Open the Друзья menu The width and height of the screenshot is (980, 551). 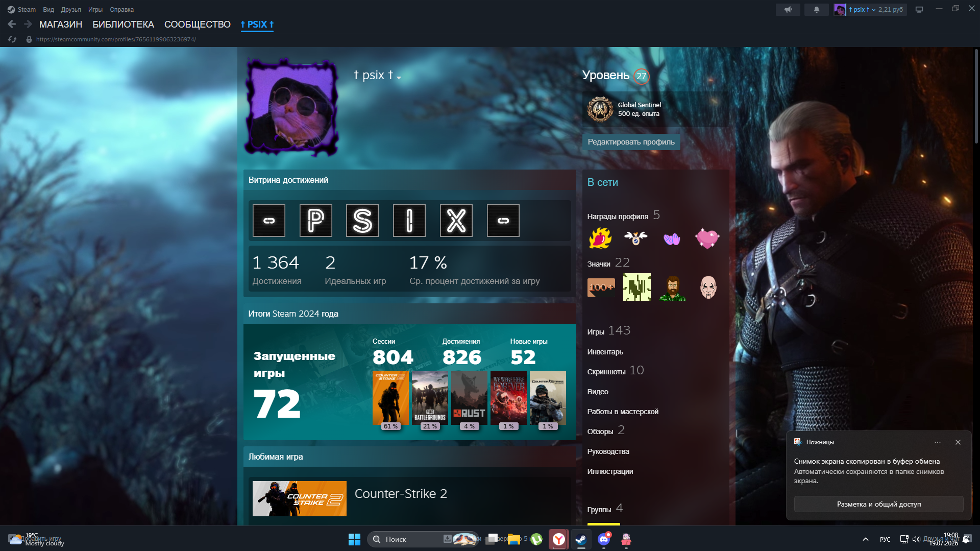(71, 10)
